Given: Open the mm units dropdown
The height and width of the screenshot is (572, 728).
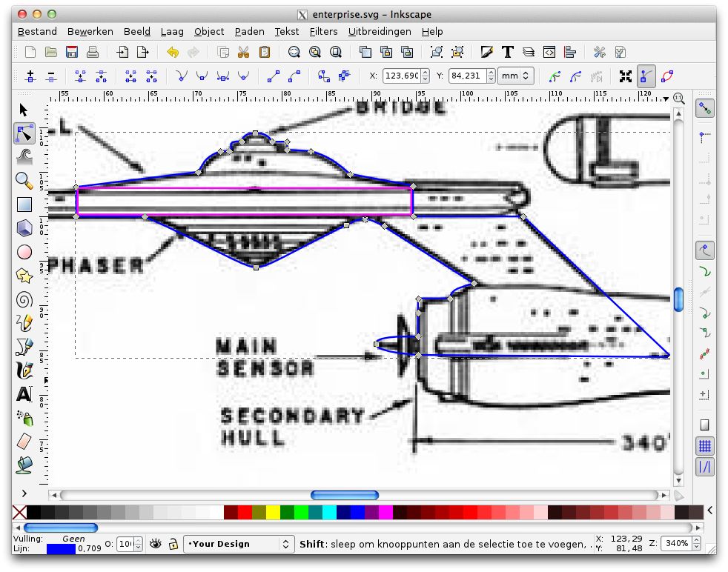Looking at the screenshot, I should tap(515, 76).
